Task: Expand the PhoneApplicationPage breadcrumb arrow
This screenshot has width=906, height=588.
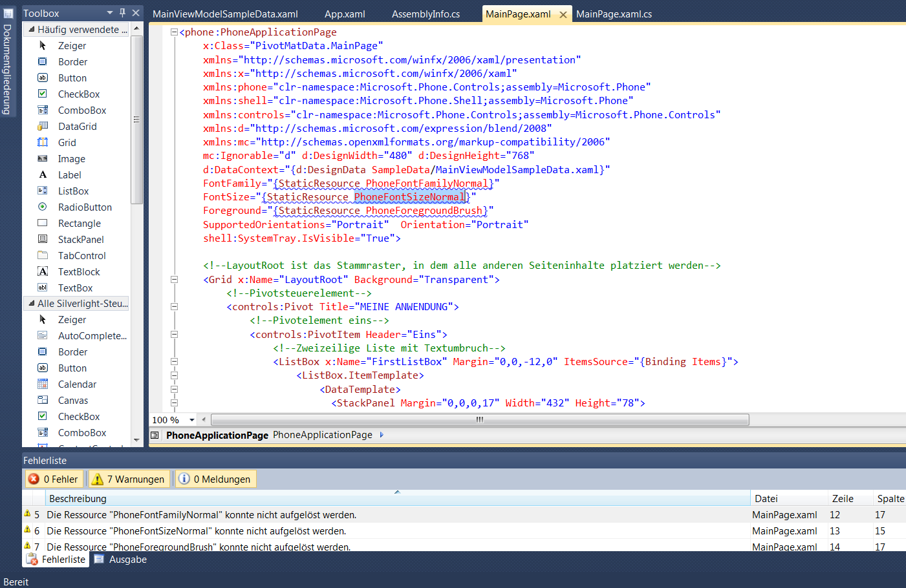Action: point(382,435)
